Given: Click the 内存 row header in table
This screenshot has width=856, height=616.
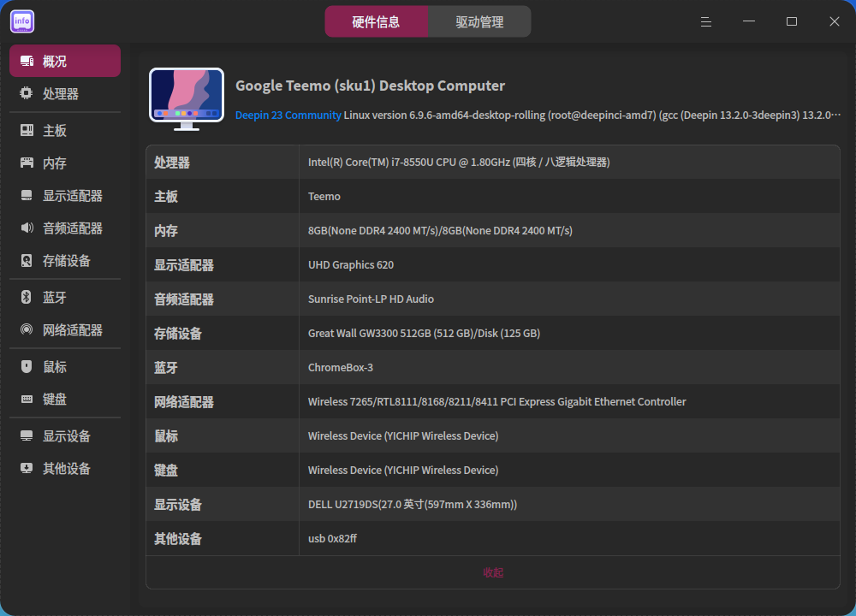Looking at the screenshot, I should pos(166,231).
